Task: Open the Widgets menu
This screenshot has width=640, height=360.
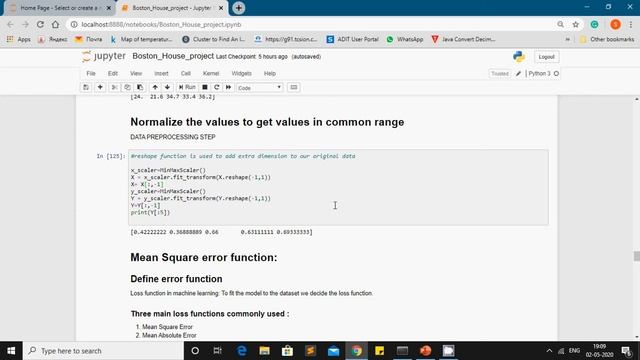Action: pos(242,73)
